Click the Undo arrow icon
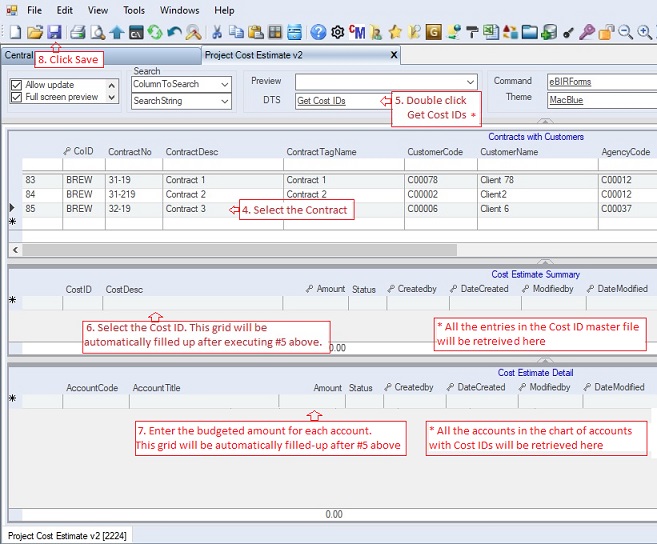 175,32
